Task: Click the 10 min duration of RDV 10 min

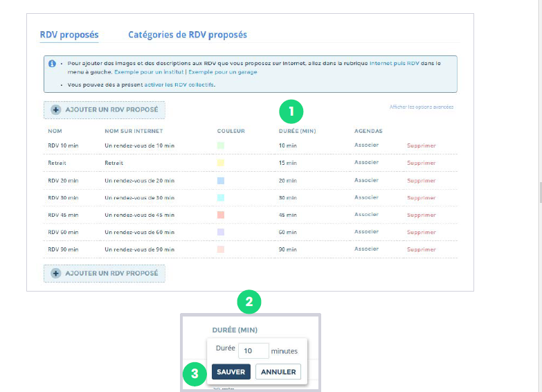Action: tap(287, 145)
